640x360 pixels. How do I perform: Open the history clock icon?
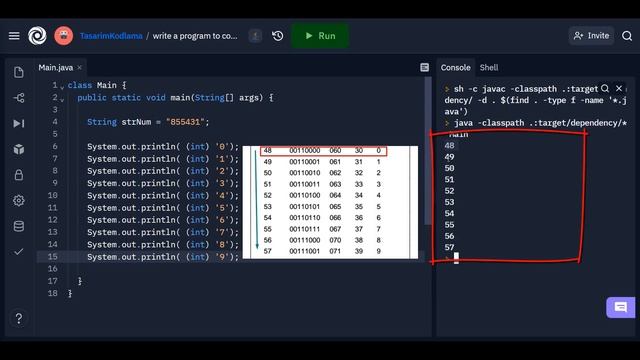(278, 36)
